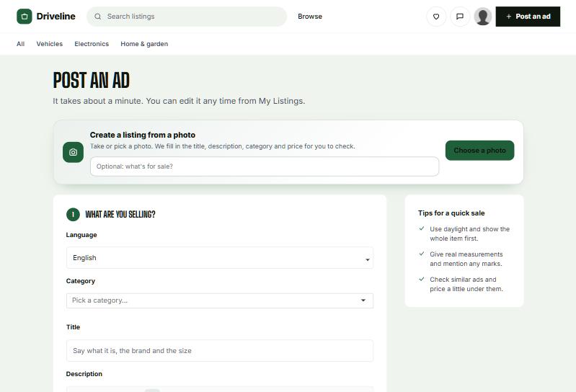Click the green camera icon
576x392 pixels.
73,152
